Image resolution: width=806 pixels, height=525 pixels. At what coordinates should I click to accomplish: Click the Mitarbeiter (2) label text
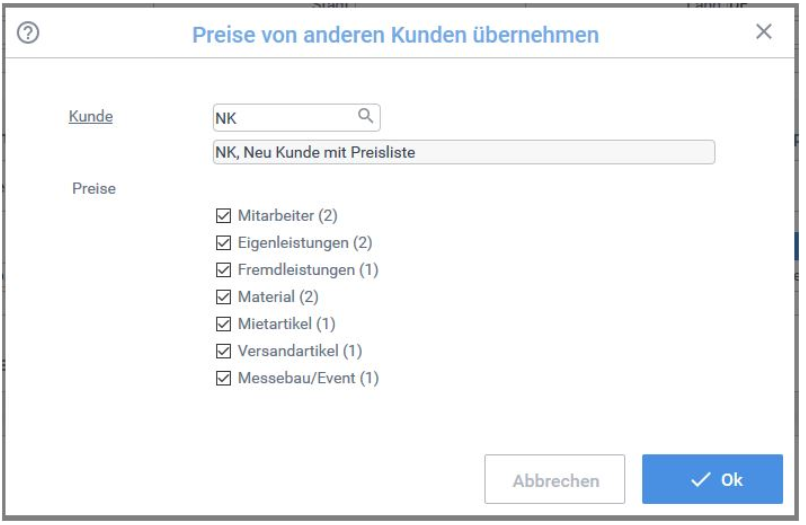click(287, 215)
